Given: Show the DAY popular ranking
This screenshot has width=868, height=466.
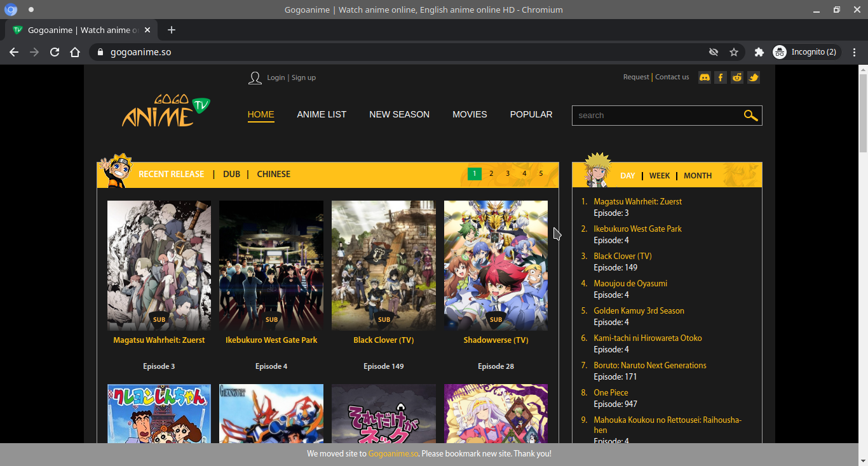Looking at the screenshot, I should tap(628, 176).
